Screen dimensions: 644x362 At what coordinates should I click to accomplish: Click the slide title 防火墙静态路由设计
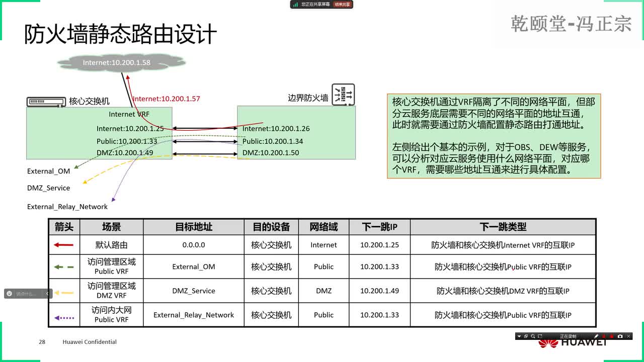coord(121,34)
